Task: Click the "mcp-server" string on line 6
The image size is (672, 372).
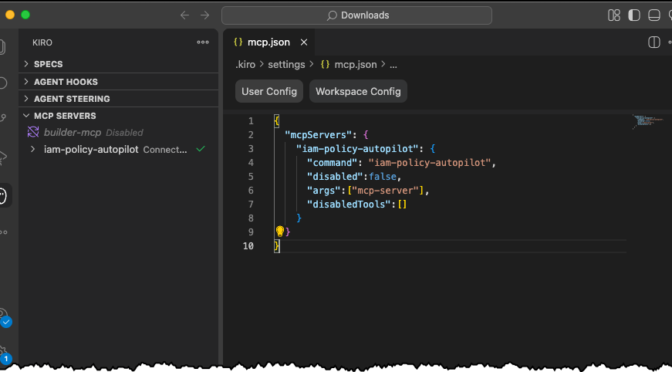Action: tap(385, 190)
